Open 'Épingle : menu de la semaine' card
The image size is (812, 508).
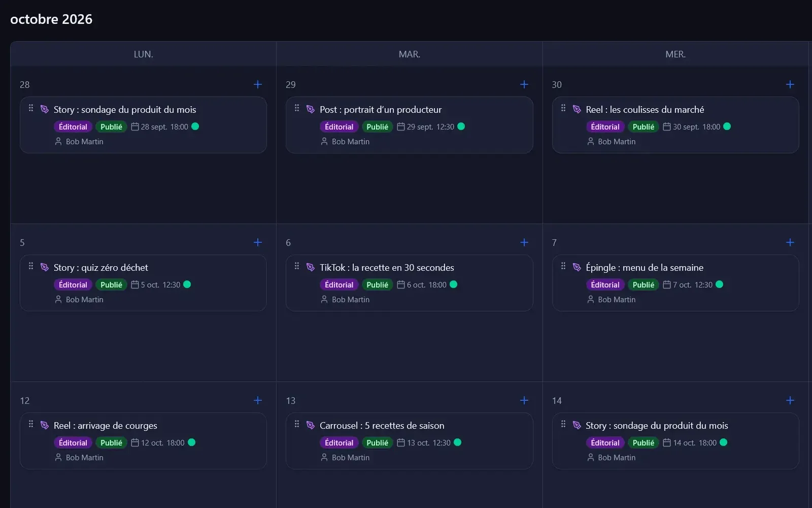675,283
